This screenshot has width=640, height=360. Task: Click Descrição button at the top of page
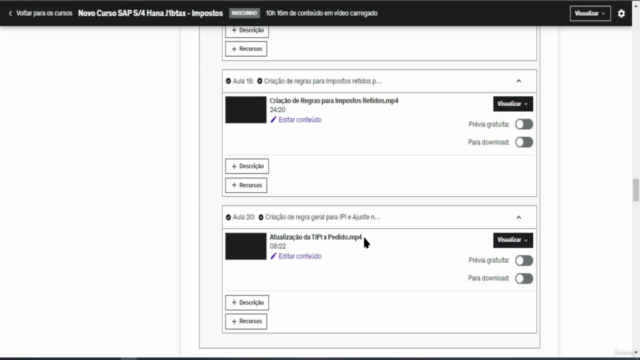247,31
